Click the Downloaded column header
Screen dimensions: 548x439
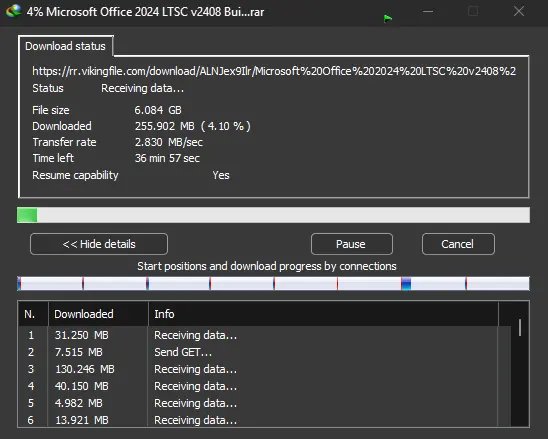pyautogui.click(x=98, y=314)
